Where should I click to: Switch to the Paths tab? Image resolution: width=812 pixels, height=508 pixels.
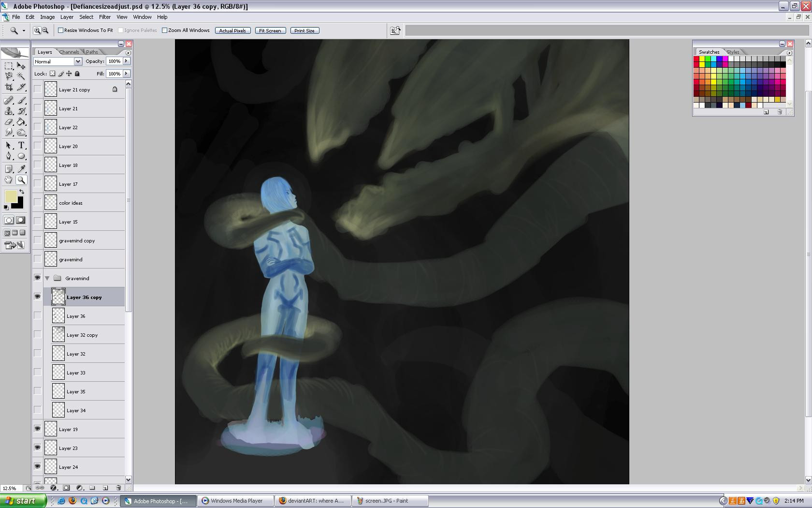point(92,52)
